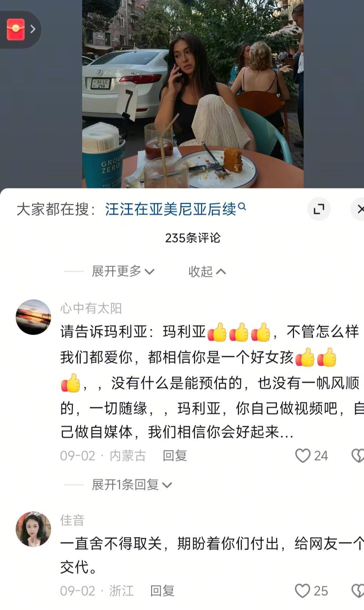Open the red envelope reward icon
Screen dimensions: 364x610
coord(16,29)
